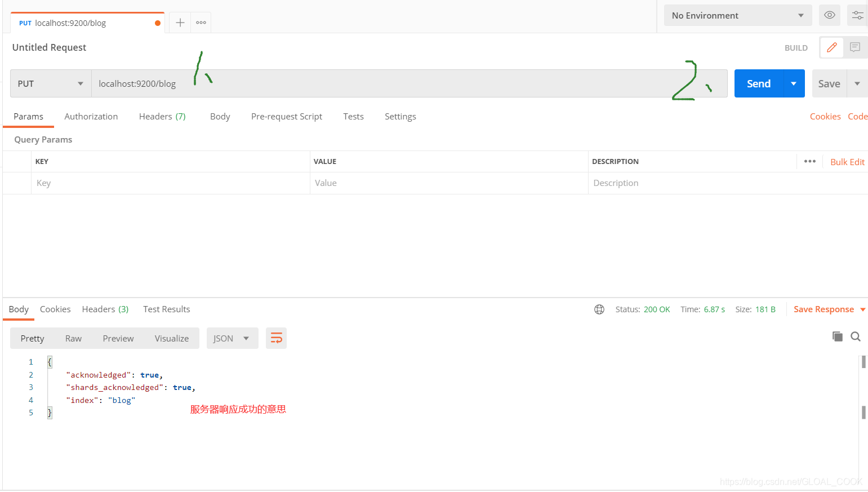Image resolution: width=868 pixels, height=492 pixels.
Task: Click the network globe icon beside Status
Action: click(x=599, y=309)
